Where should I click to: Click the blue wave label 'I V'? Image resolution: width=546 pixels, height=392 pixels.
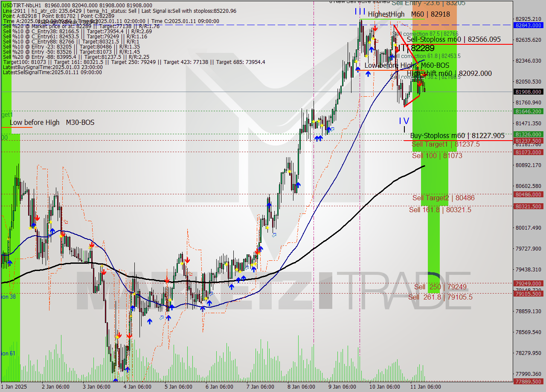click(404, 121)
